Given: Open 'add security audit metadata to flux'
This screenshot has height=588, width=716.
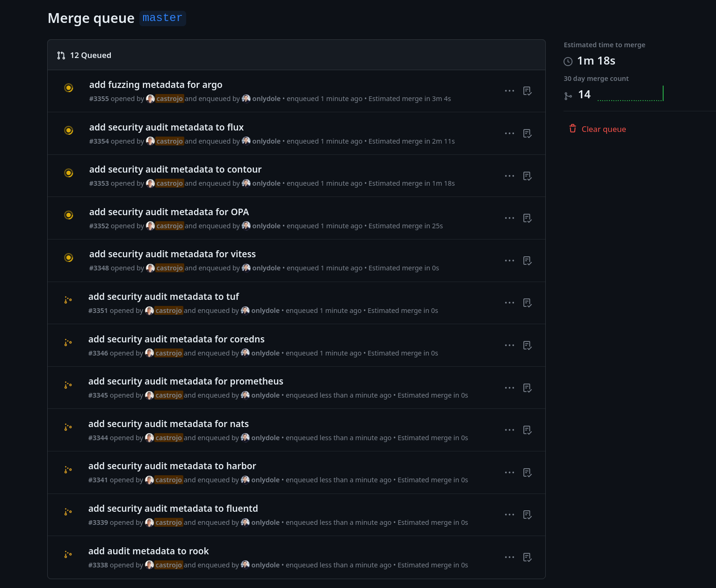Looking at the screenshot, I should [x=166, y=127].
